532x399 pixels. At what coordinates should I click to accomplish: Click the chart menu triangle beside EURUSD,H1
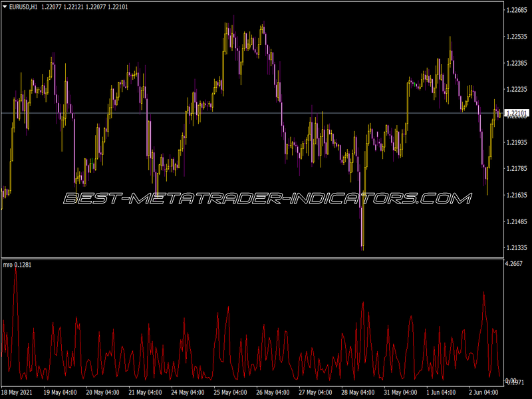coord(5,7)
